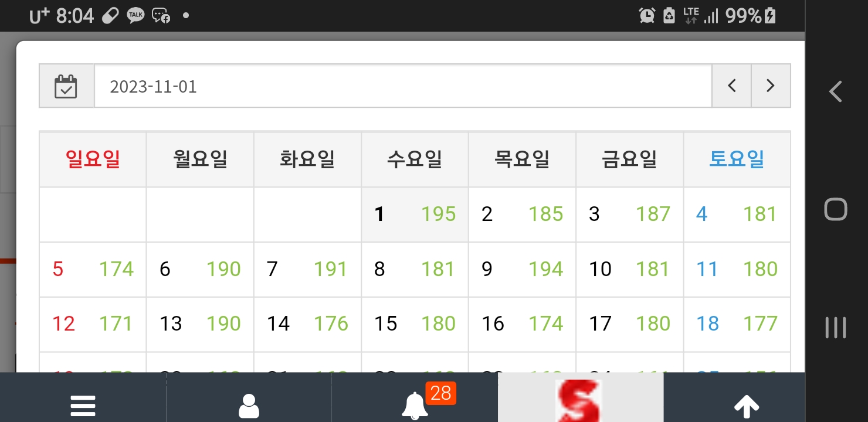Image resolution: width=868 pixels, height=422 pixels.
Task: Click the 목요일 column header
Action: [x=522, y=159]
